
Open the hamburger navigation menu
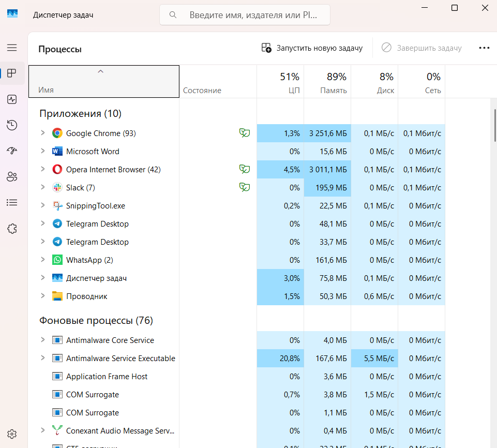[x=12, y=48]
